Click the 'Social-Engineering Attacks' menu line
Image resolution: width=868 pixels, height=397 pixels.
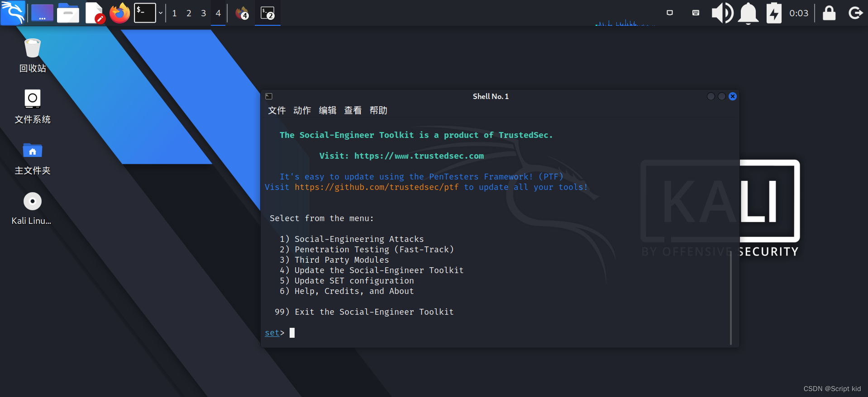pos(352,239)
